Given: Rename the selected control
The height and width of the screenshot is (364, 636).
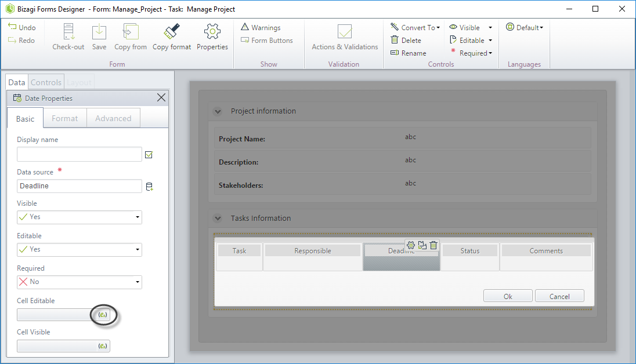Looking at the screenshot, I should click(x=408, y=53).
